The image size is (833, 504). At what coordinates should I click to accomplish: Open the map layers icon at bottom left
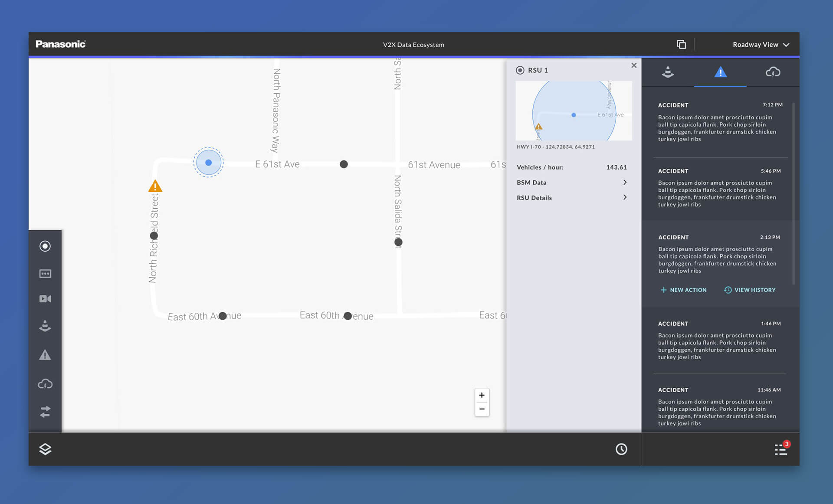pos(45,449)
